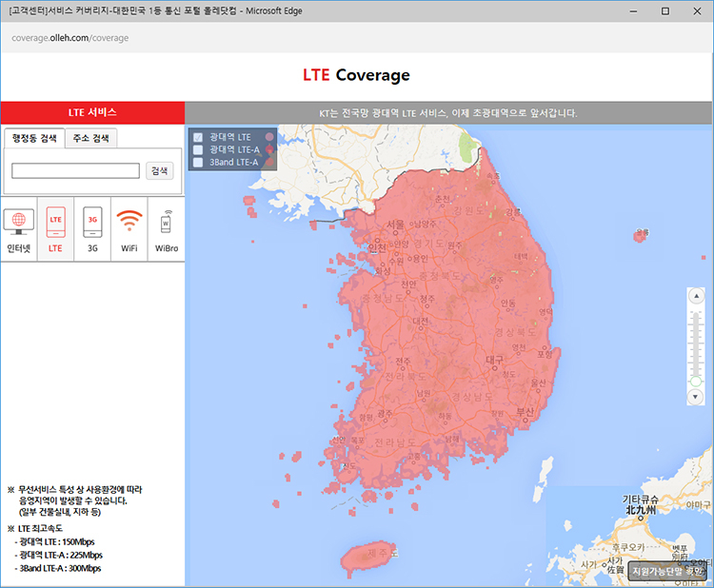Enable the 3Band LTE-A coverage checkbox
Screen dimensions: 714x588
point(198,163)
